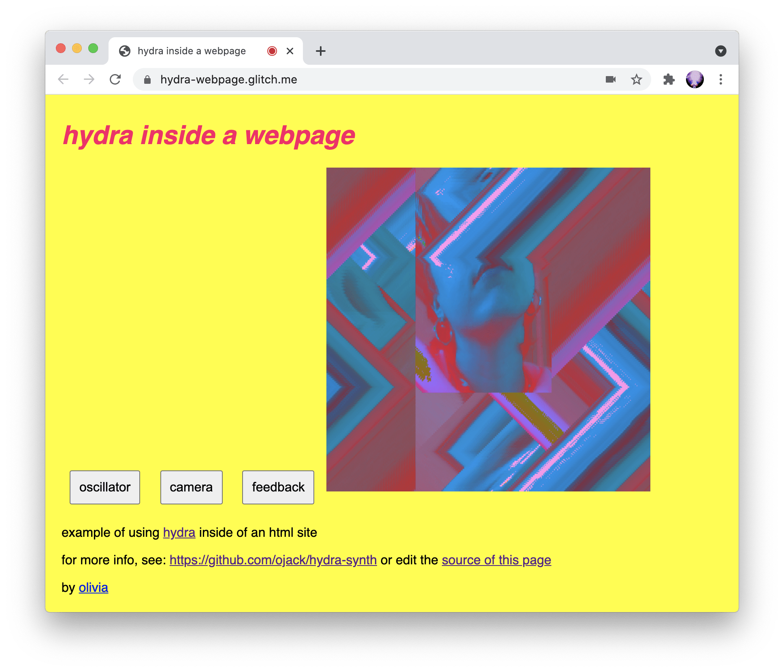Toggle the bookmark star for this page
The image size is (784, 672).
[637, 79]
